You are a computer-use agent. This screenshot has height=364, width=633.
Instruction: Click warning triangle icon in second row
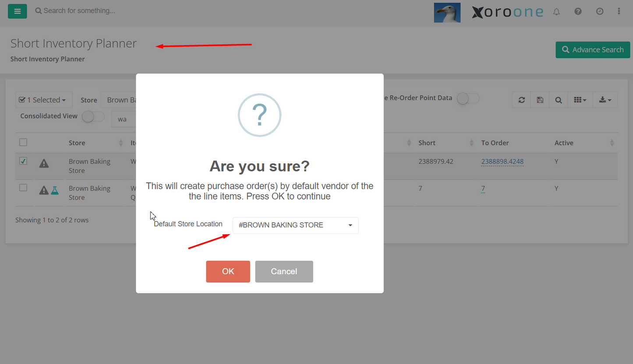44,190
